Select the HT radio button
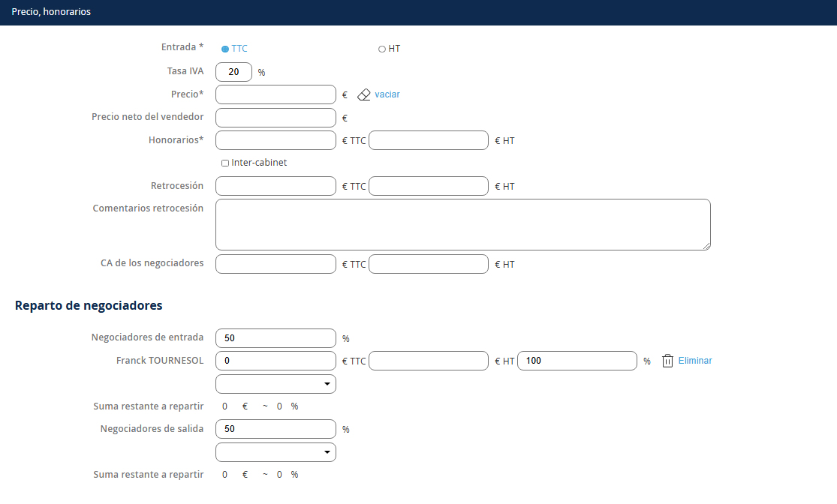The height and width of the screenshot is (504, 837). tap(382, 49)
